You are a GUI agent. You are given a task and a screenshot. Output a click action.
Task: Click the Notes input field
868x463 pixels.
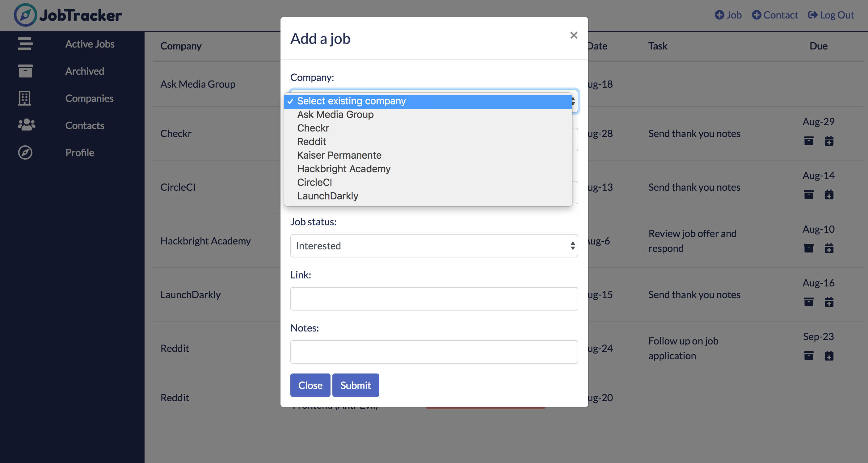434,352
